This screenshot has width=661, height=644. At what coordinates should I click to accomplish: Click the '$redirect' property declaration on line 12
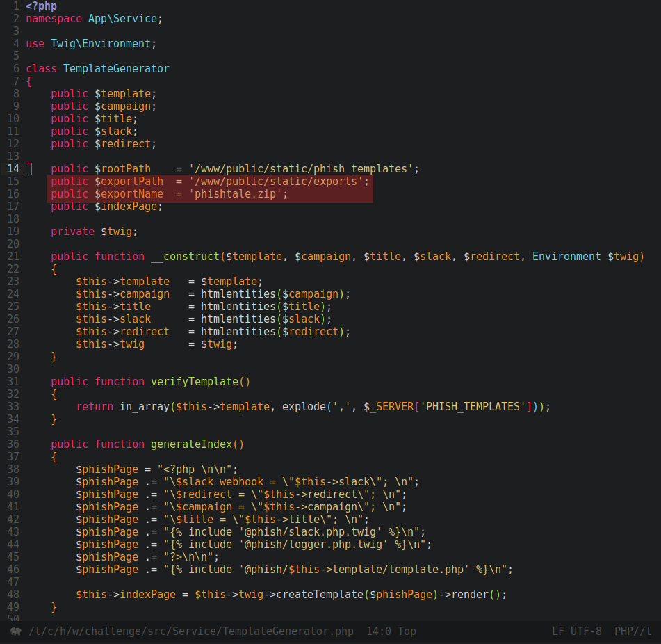click(x=122, y=144)
